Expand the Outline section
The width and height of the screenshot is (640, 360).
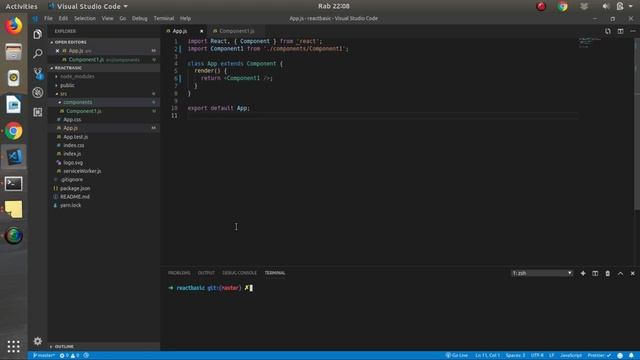pos(64,347)
